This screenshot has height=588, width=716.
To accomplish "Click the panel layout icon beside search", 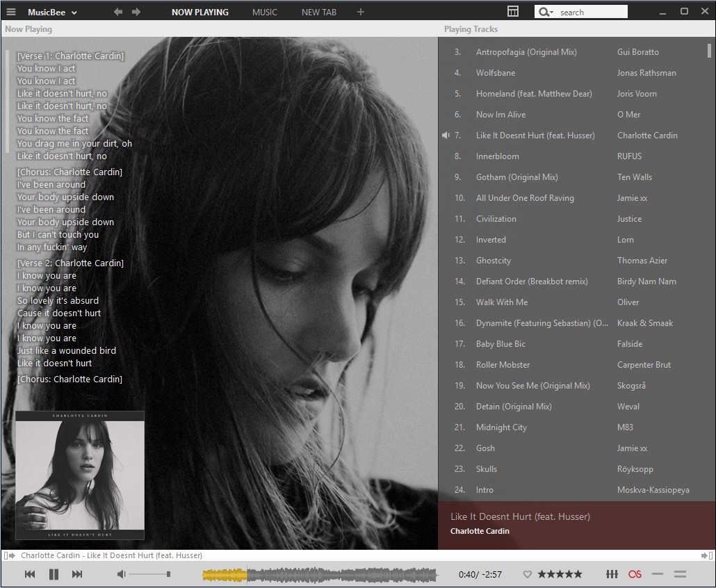I will click(513, 12).
